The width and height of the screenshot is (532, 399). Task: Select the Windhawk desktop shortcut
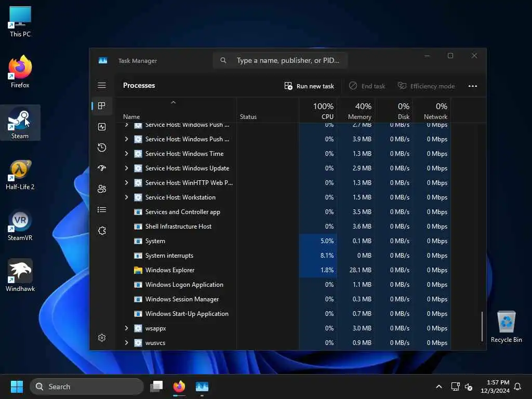[x=20, y=275]
